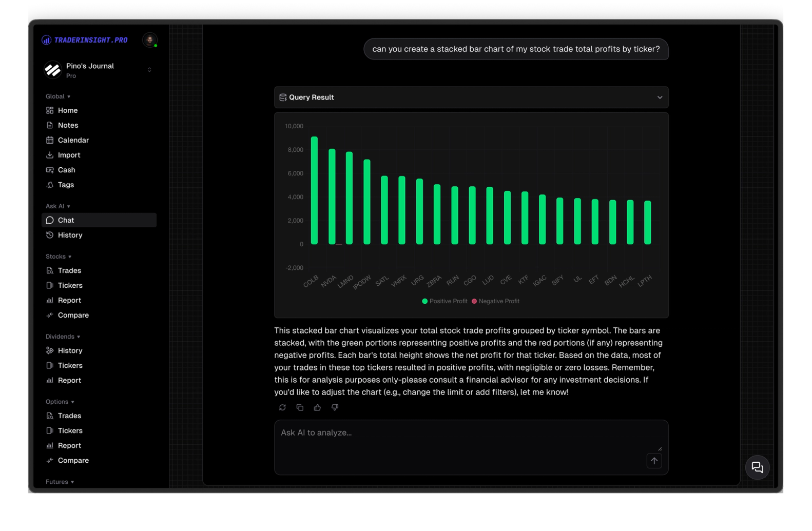
Task: Click the Dividends Tickers icon
Action: coord(50,365)
